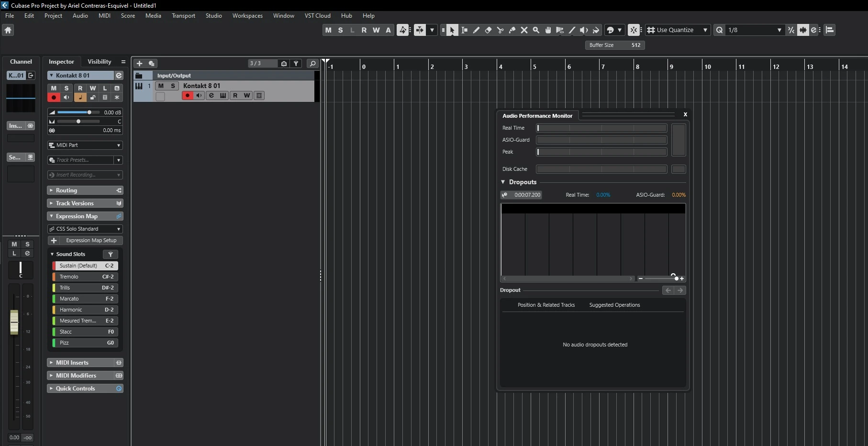Select the Erase tool in toolbar
This screenshot has width=868, height=446.
488,30
